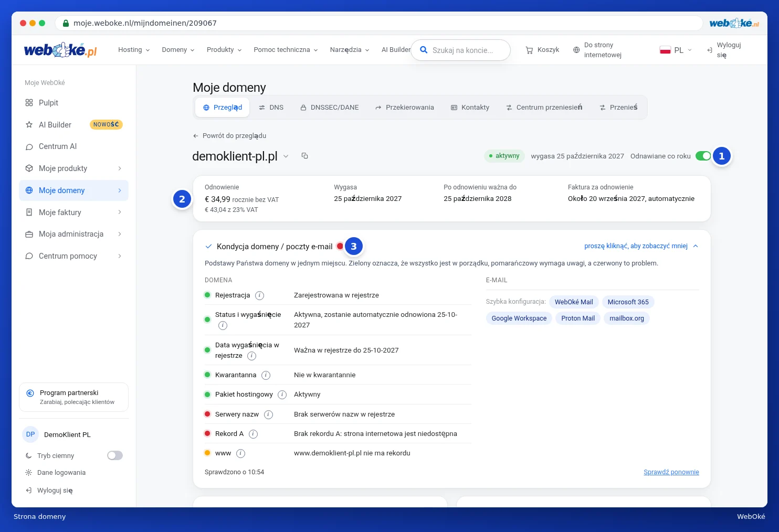Click the Polish flag icon
The image size is (779, 532).
(665, 50)
